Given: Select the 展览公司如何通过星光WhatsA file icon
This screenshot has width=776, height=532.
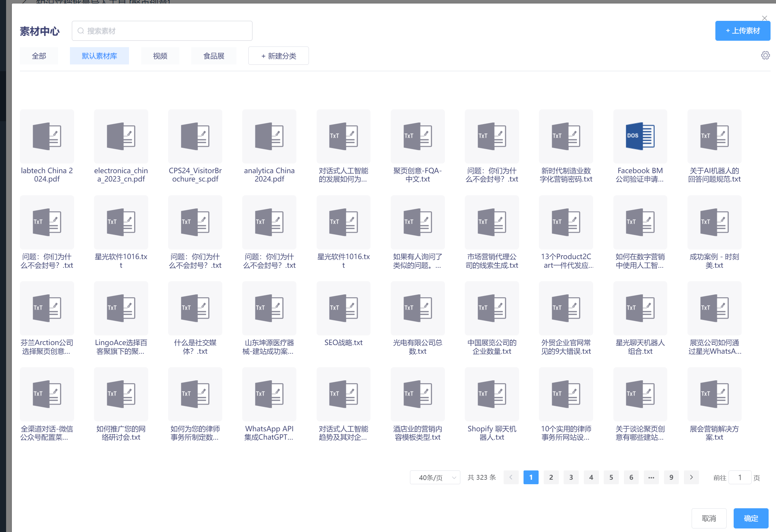Looking at the screenshot, I should [x=714, y=308].
